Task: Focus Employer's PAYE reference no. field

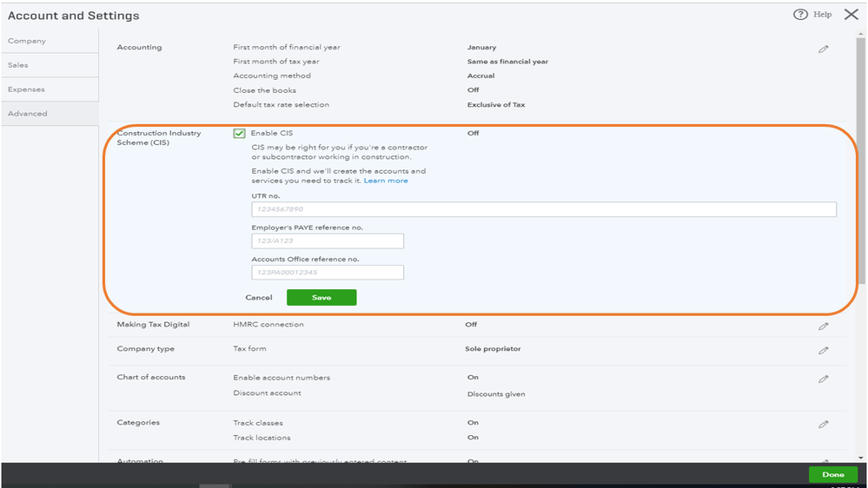Action: tap(328, 241)
